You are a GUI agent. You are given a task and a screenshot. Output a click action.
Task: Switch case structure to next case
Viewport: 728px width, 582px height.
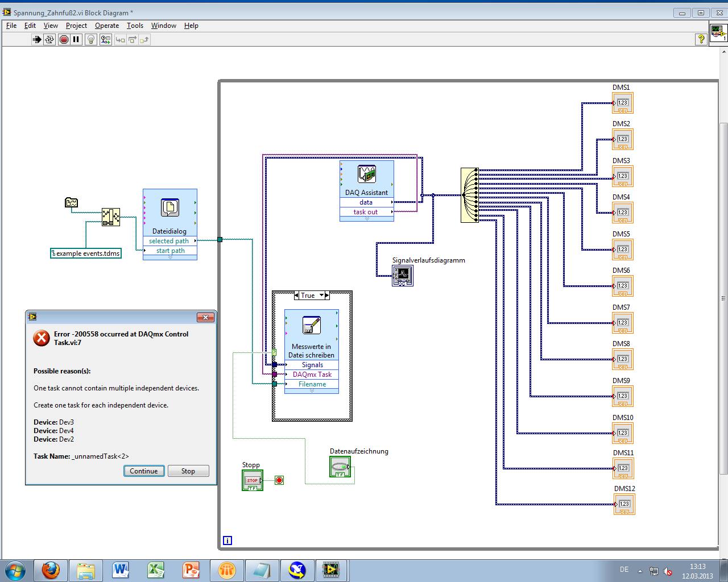click(x=327, y=296)
